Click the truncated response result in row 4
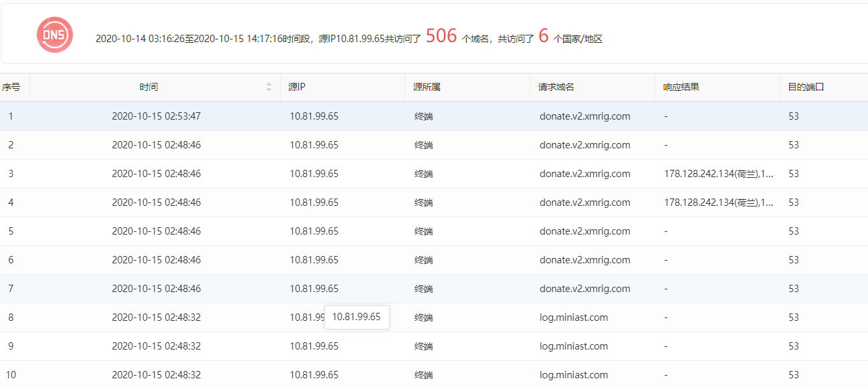This screenshot has height=389, width=868. [x=718, y=203]
